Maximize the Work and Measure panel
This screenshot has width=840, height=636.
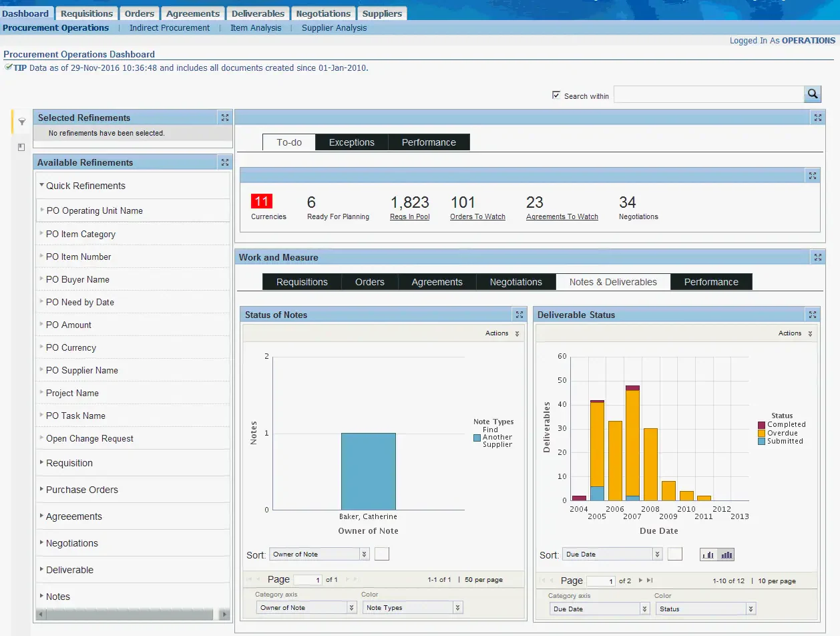(818, 257)
